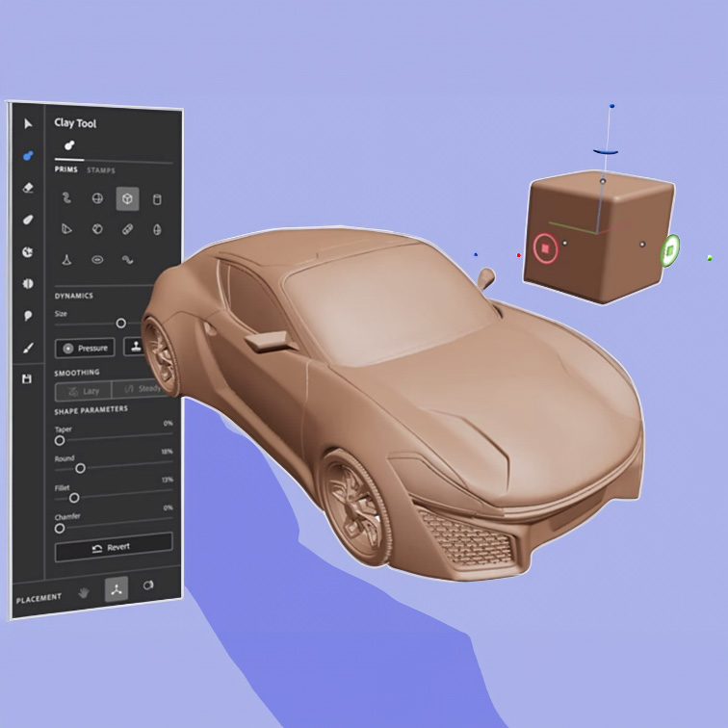
Task: Pick the cube primitive shape
Action: [x=127, y=199]
